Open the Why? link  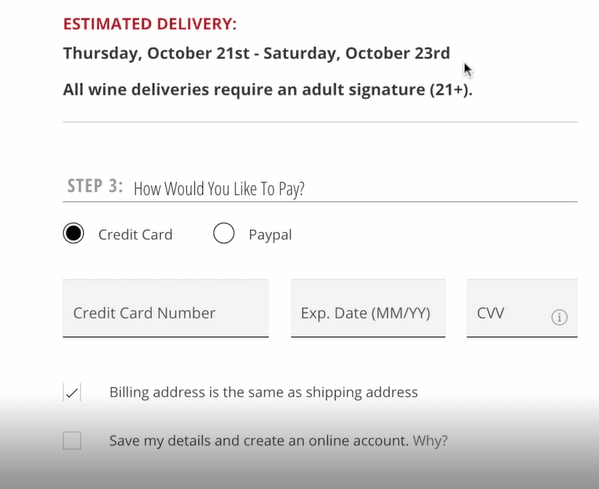click(x=430, y=441)
